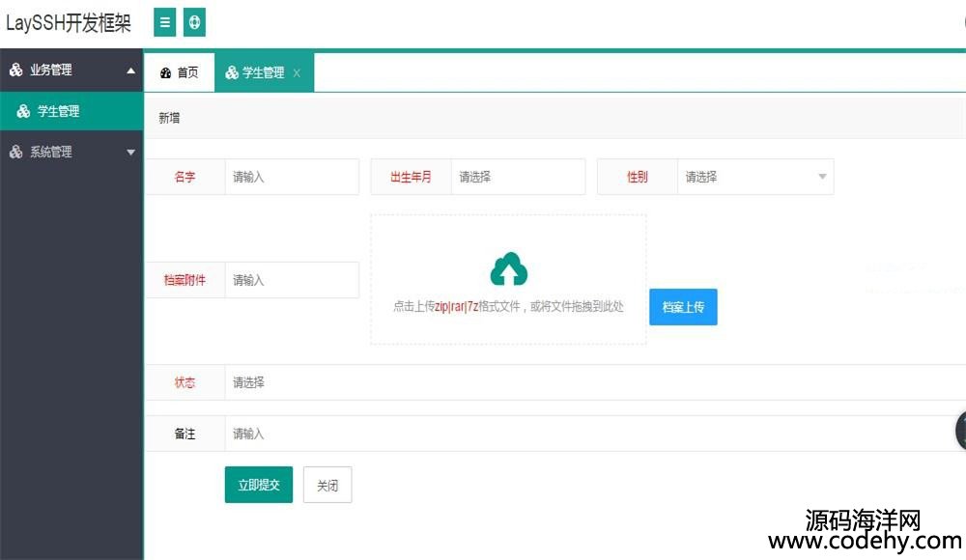Open 学生管理 in the sidebar

71,111
